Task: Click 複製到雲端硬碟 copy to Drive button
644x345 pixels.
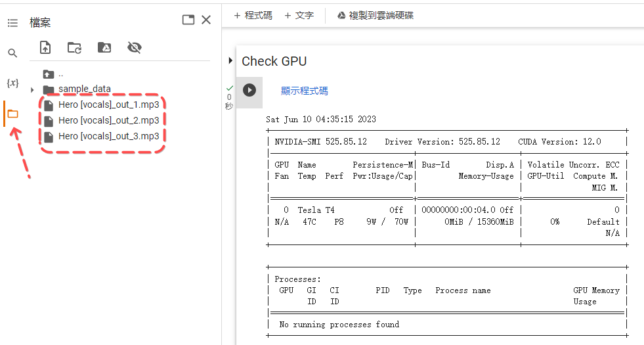Action: coord(376,15)
